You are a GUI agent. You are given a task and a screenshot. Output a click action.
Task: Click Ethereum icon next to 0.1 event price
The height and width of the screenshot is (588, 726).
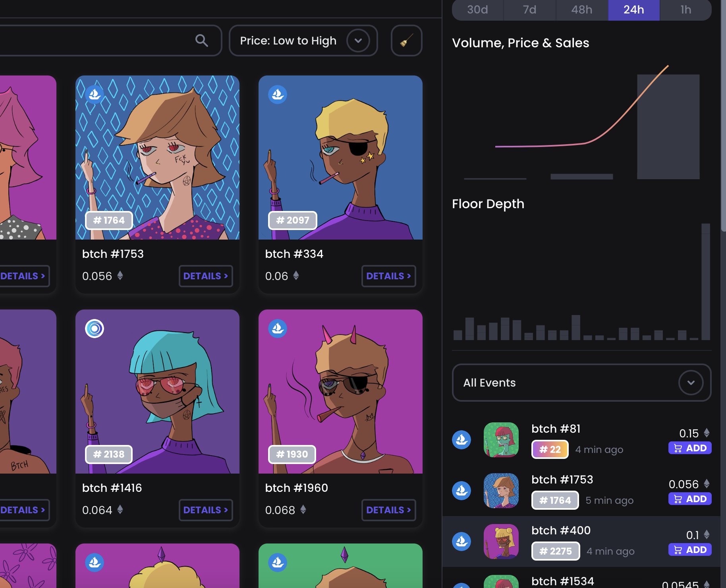pyautogui.click(x=707, y=534)
